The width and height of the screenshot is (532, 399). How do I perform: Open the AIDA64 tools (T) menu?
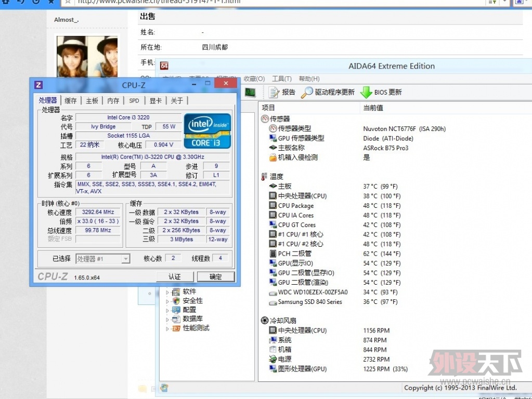(282, 78)
